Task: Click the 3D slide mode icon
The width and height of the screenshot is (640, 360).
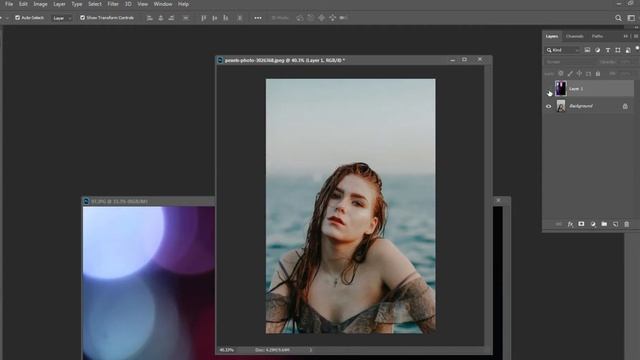Action: (x=333, y=18)
